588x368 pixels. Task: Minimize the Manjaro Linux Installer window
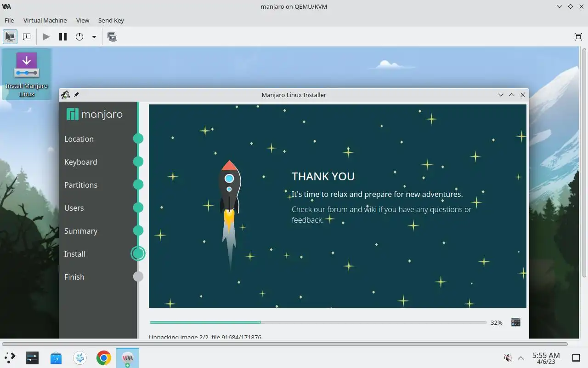pos(501,95)
